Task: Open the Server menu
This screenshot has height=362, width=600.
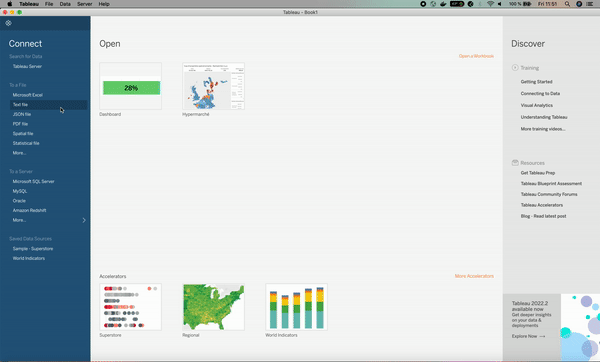Action: coord(85,4)
